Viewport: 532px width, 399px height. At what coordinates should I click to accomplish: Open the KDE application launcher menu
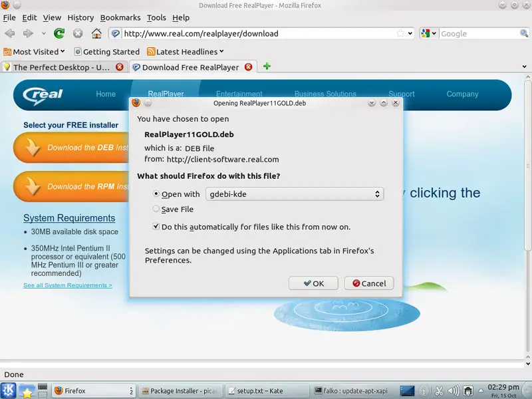9,390
